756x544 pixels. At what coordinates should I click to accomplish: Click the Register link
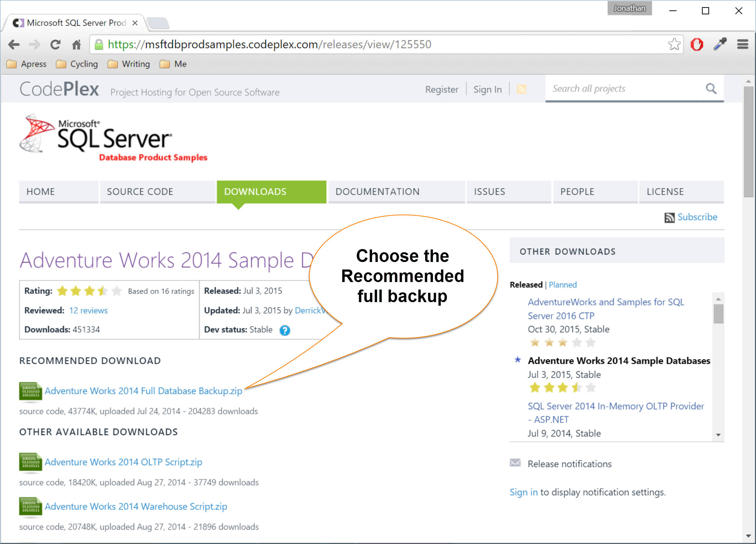click(442, 90)
